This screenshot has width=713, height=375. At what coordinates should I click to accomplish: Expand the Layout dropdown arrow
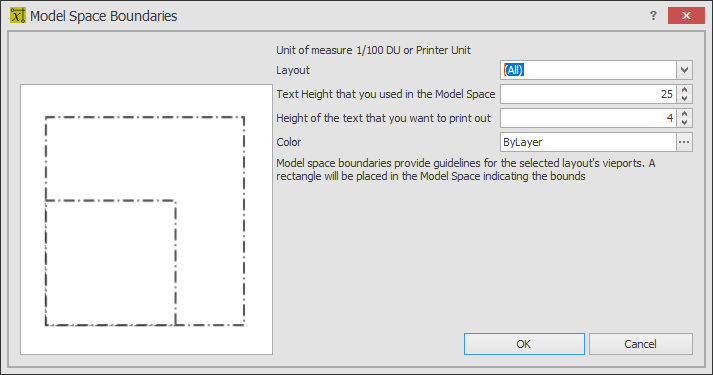[x=684, y=70]
